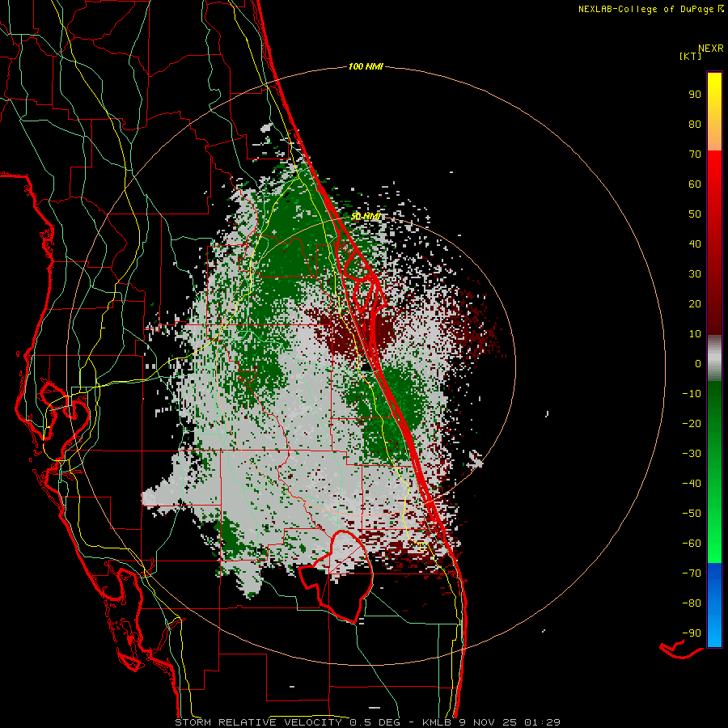Click the -70 scale value
Screen dimensions: 728x728
click(692, 574)
